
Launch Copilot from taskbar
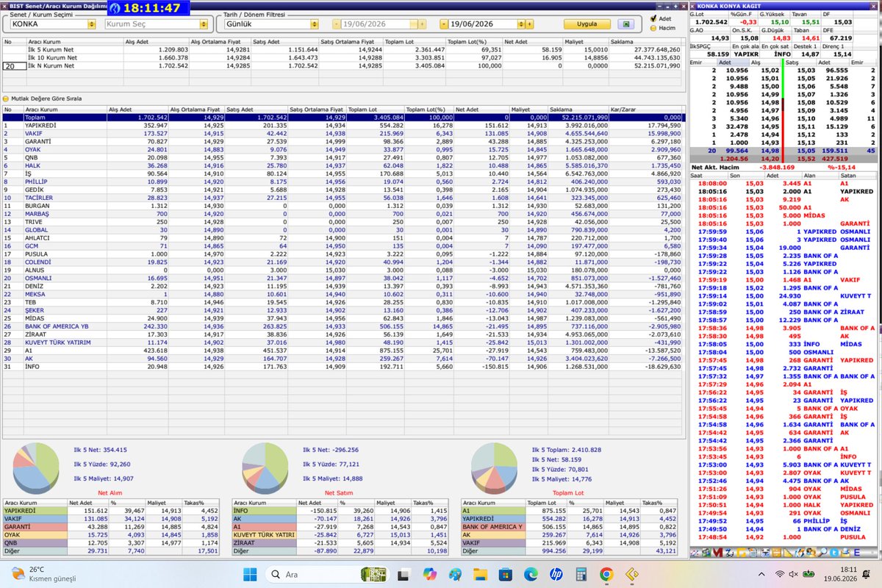[x=431, y=574]
